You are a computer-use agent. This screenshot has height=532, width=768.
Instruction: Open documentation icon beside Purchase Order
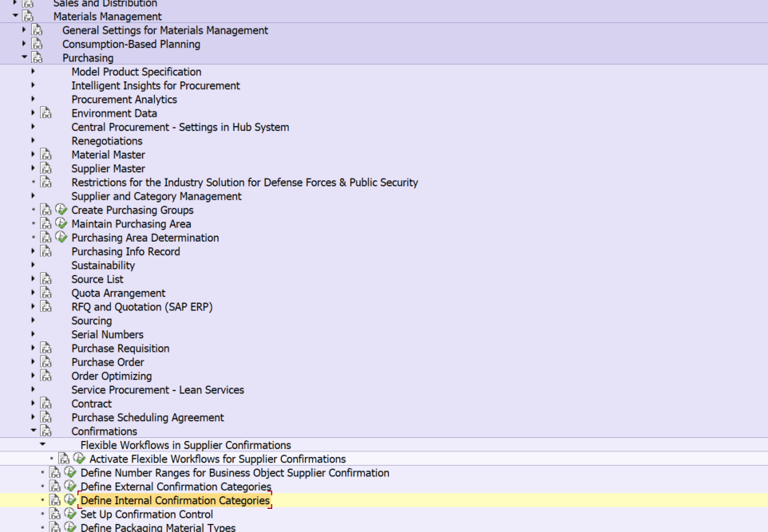[x=46, y=362]
